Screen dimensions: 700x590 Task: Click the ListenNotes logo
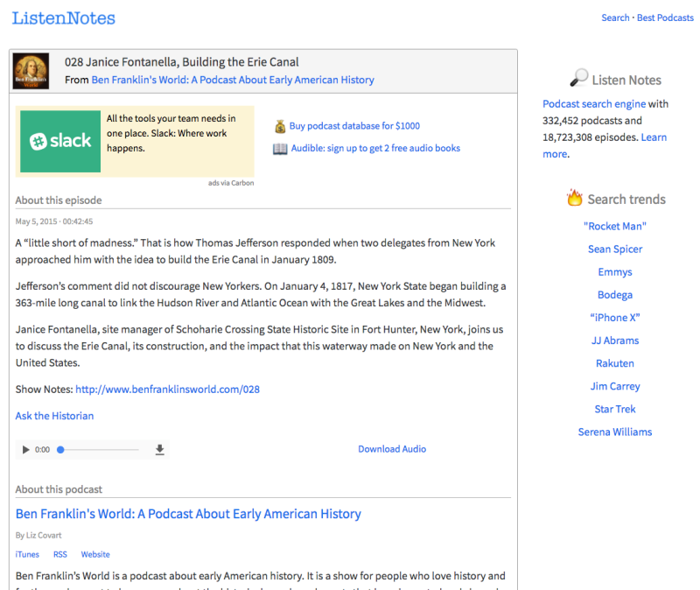63,18
